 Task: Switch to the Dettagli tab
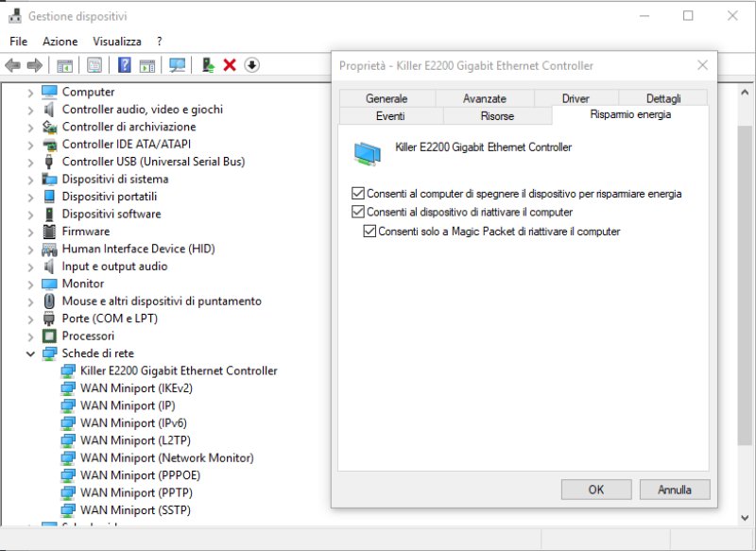(663, 98)
